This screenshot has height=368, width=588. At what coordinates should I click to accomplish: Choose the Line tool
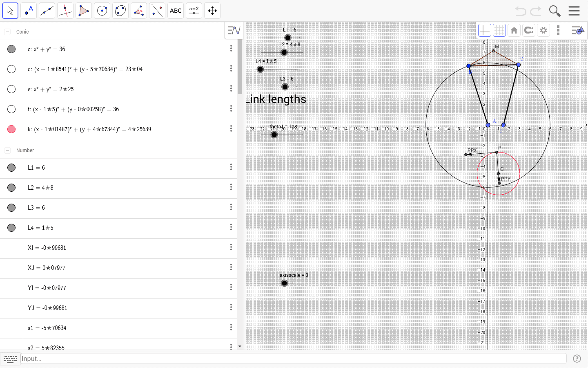[x=47, y=11]
